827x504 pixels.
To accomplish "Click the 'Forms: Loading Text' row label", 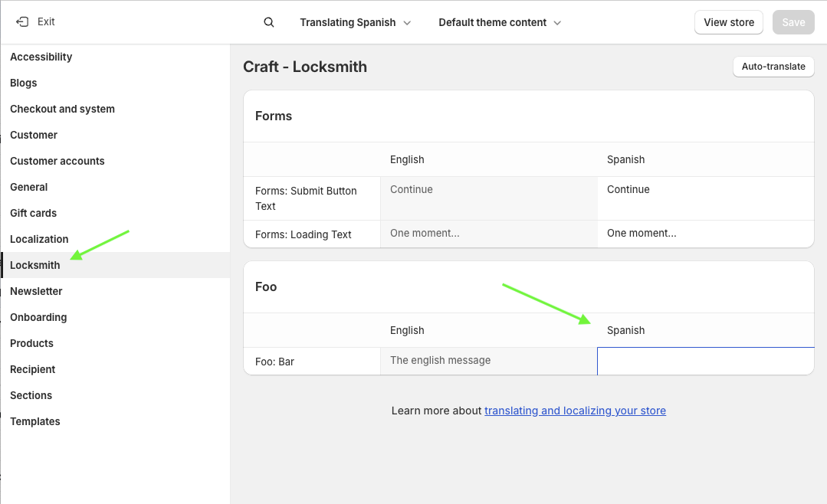I will coord(304,234).
